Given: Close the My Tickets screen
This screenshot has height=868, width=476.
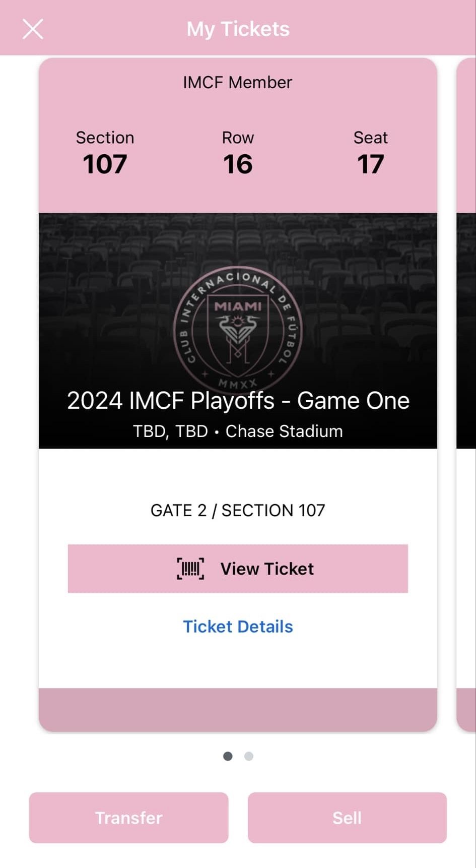Looking at the screenshot, I should coord(33,29).
